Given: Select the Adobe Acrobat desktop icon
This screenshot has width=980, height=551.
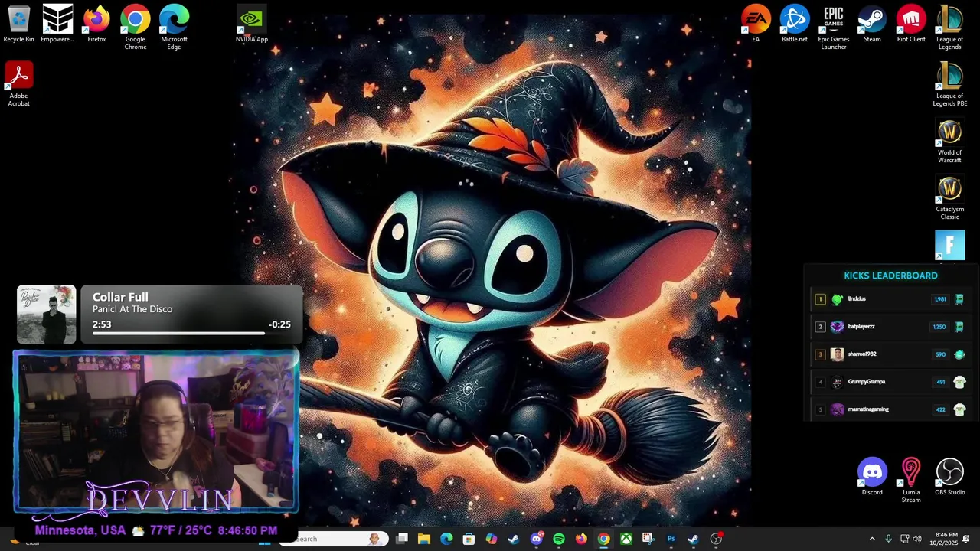Looking at the screenshot, I should click(x=18, y=84).
